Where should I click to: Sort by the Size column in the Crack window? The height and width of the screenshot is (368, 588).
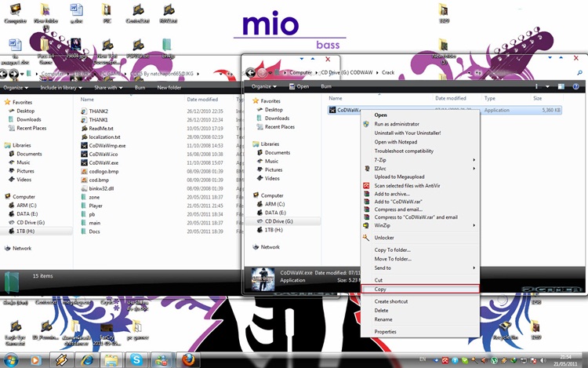click(537, 98)
